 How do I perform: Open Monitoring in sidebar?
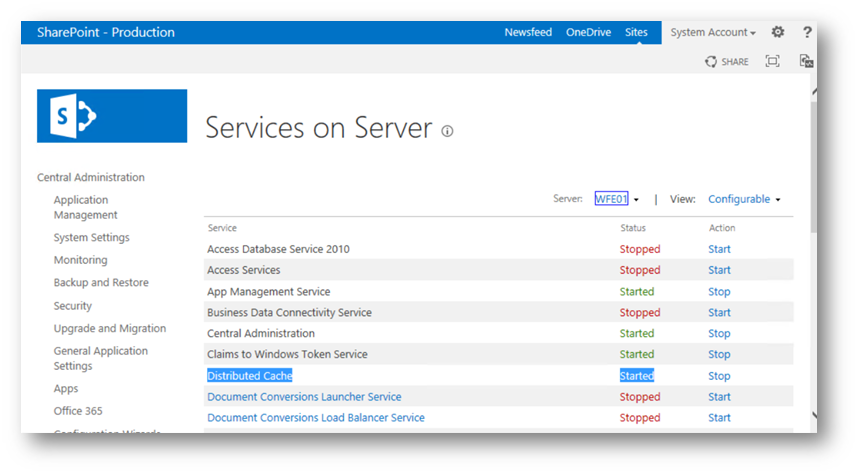(81, 260)
